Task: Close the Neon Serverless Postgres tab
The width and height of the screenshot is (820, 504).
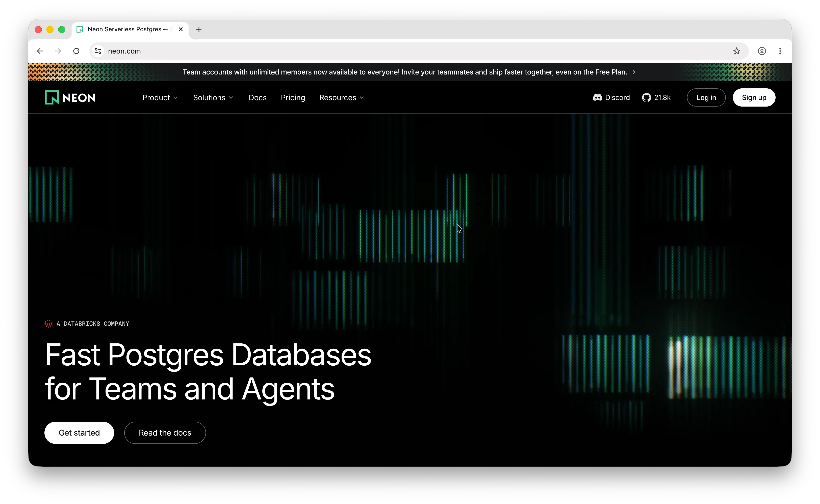Action: click(181, 29)
